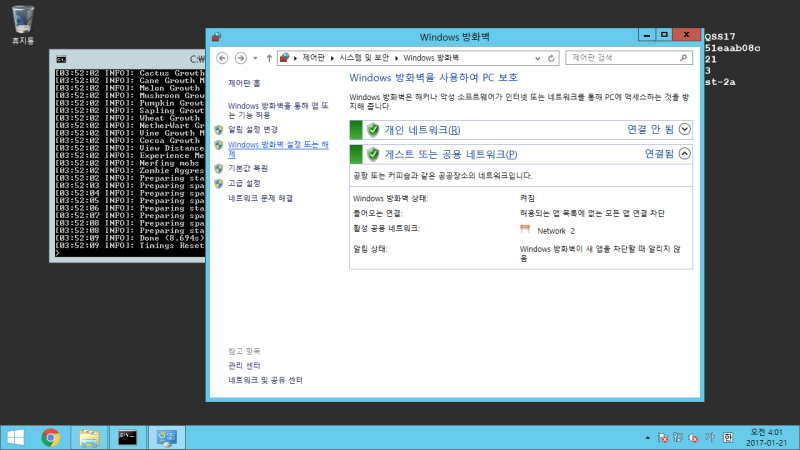The width and height of the screenshot is (800, 450).
Task: Open 제어판 홈 link
Action: [x=244, y=83]
